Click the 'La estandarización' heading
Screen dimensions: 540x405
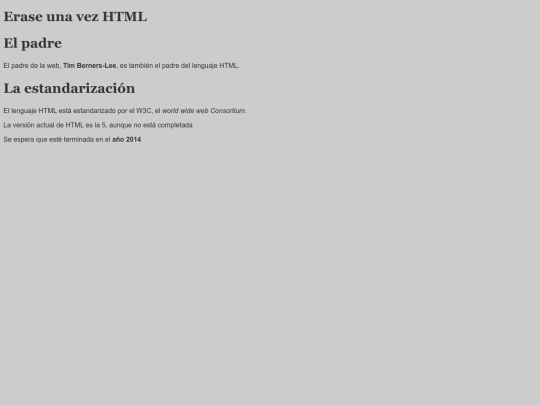69,89
